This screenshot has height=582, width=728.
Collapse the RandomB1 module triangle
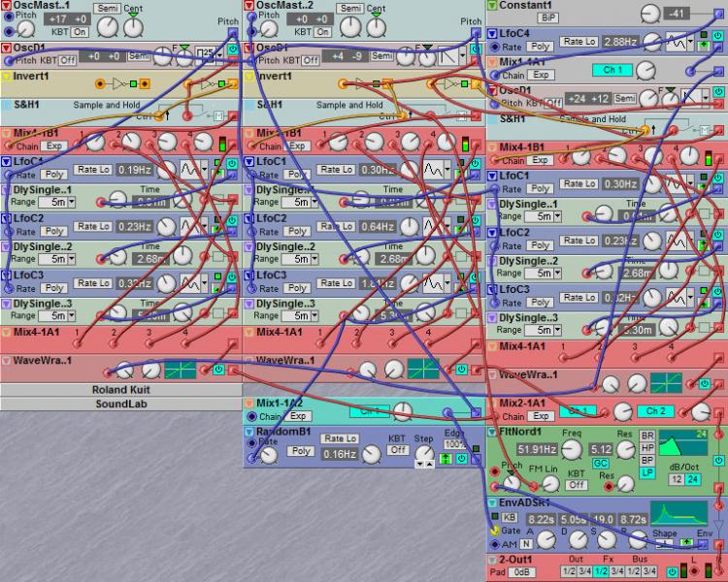pos(248,432)
